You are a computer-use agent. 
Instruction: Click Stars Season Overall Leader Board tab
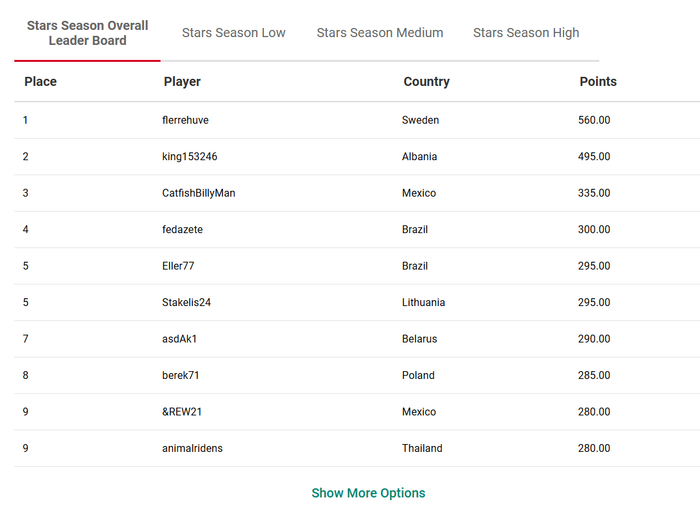pyautogui.click(x=88, y=33)
